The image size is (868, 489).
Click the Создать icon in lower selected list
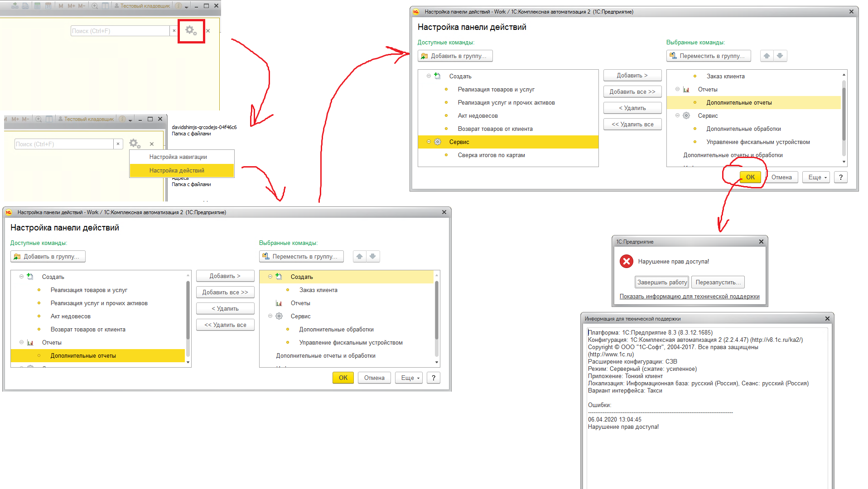(279, 277)
